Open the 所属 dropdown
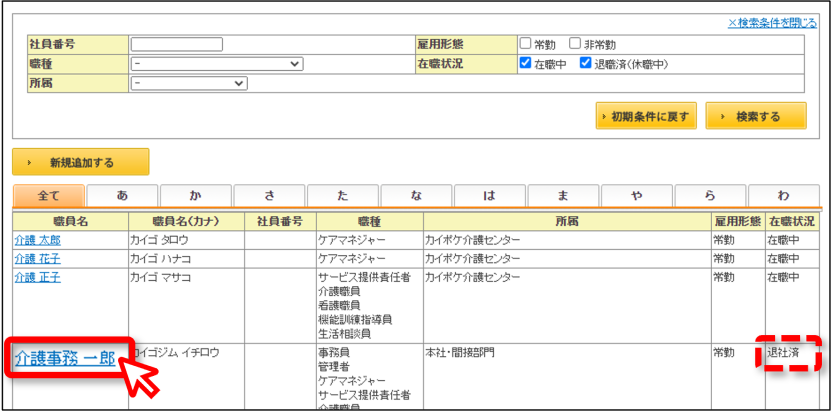831x411 pixels. (x=189, y=84)
